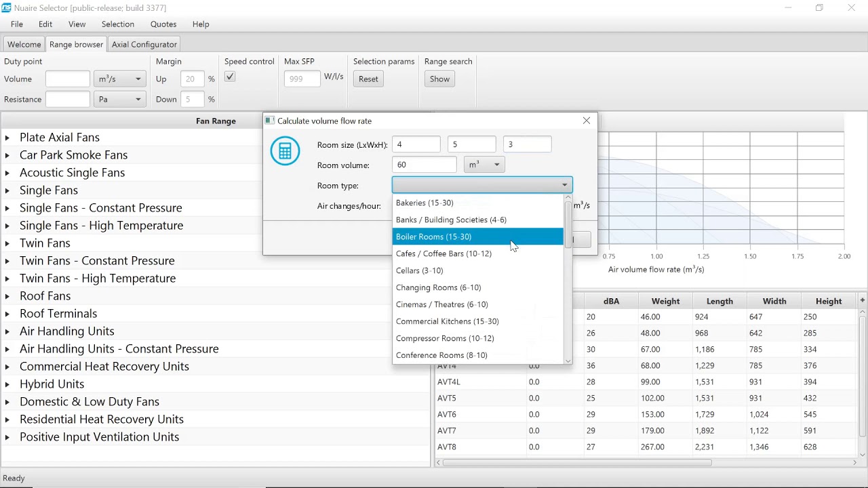
Task: Close the Calculate volume flow rate dialog
Action: [587, 121]
